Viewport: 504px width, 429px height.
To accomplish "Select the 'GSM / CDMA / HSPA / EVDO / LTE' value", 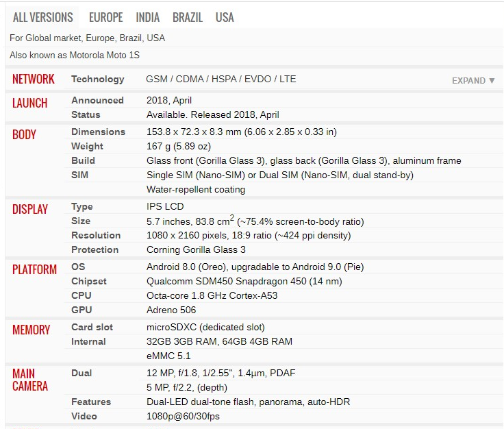I will (x=220, y=79).
